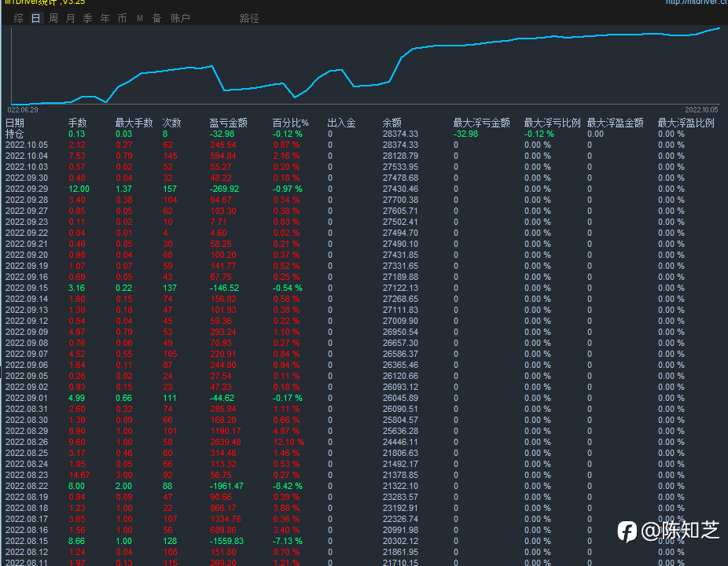The height and width of the screenshot is (566, 728).
Task: Click the 百分比% column header
Action: 291,123
